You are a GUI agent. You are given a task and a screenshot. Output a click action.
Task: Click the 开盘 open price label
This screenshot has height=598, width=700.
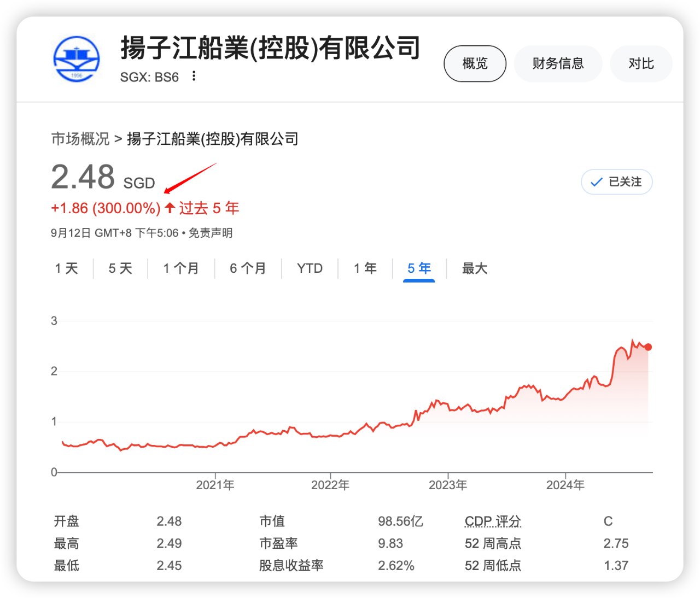pyautogui.click(x=66, y=521)
